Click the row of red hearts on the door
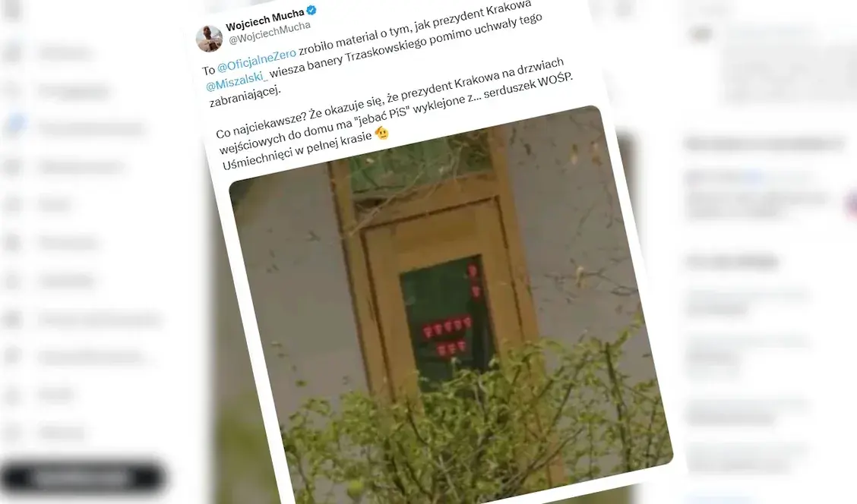The width and height of the screenshot is (857, 504). [447, 326]
